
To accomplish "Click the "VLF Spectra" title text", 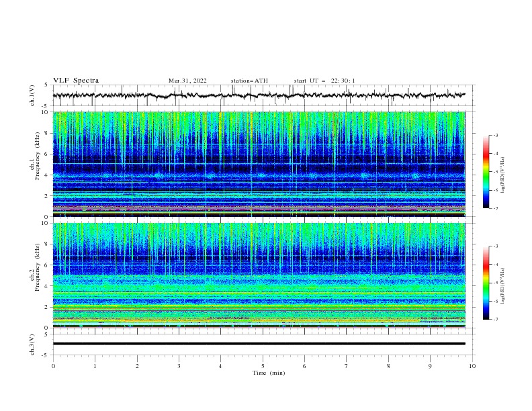I will click(x=76, y=81).
